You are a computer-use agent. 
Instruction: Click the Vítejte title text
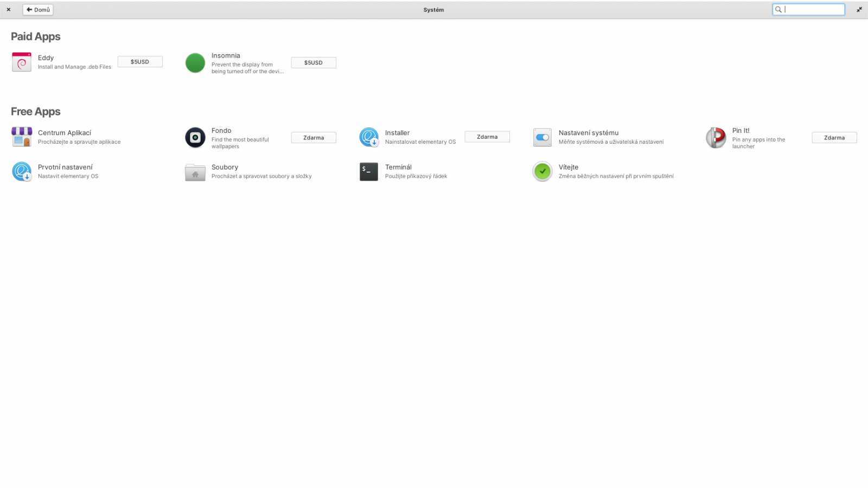point(569,167)
